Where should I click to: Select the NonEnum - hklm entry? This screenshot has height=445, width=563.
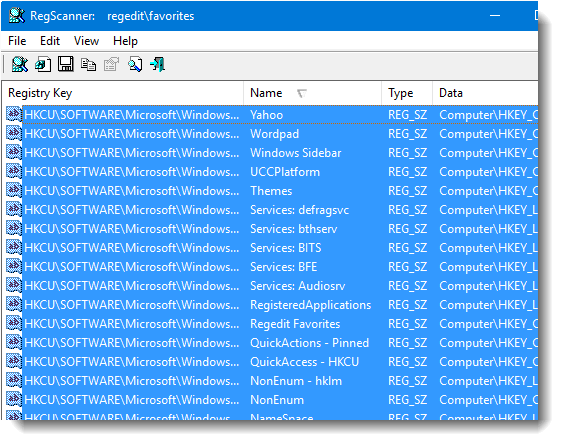296,381
